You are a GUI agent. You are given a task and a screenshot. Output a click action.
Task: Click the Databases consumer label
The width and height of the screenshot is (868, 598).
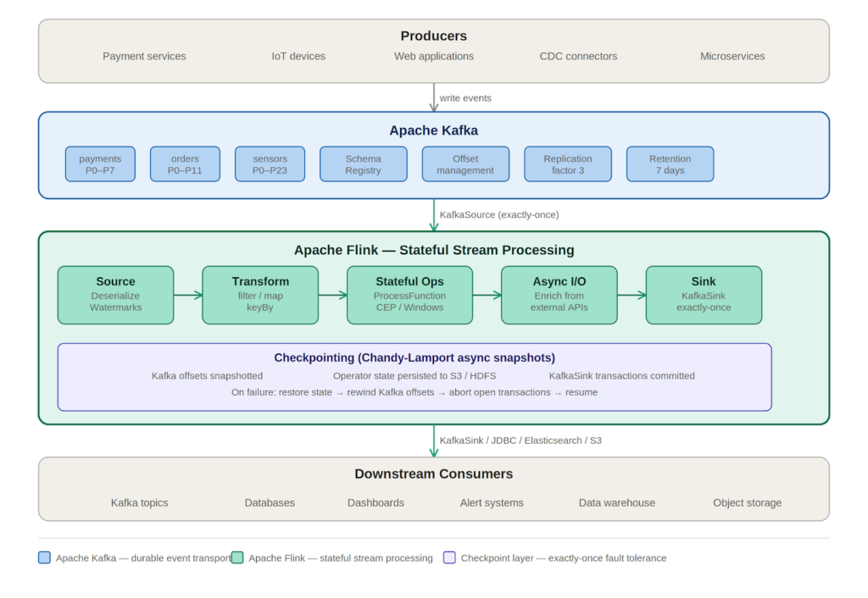click(x=270, y=503)
